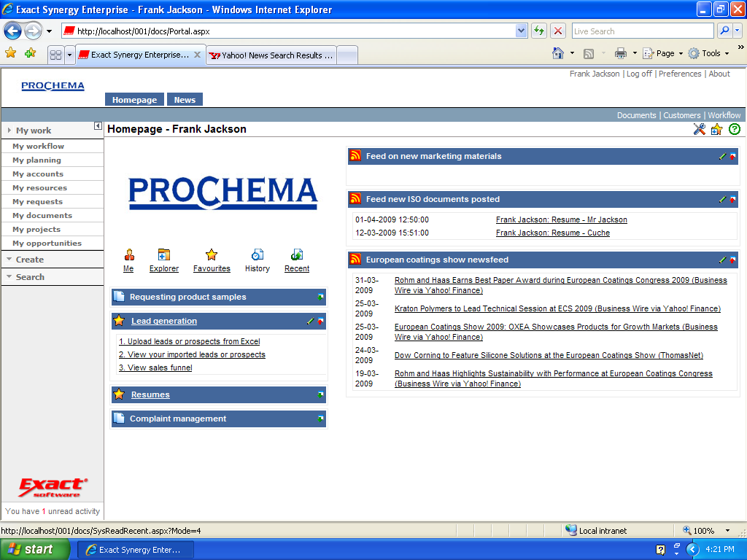This screenshot has height=560, width=747.
Task: Click RSS icon on marketing materials feed
Action: (355, 156)
